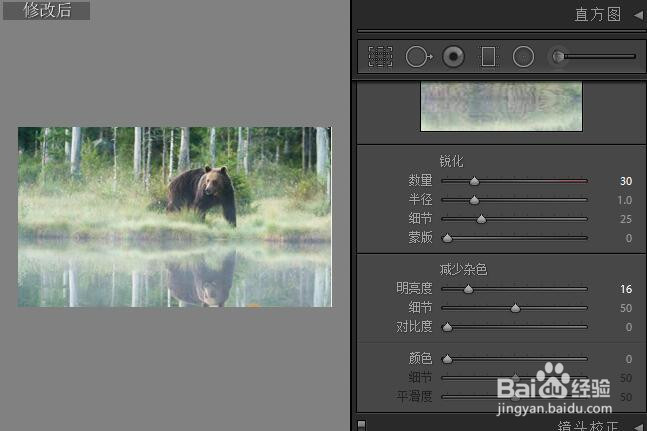Click the luminance detail value 50
647x431 pixels.
pos(626,308)
